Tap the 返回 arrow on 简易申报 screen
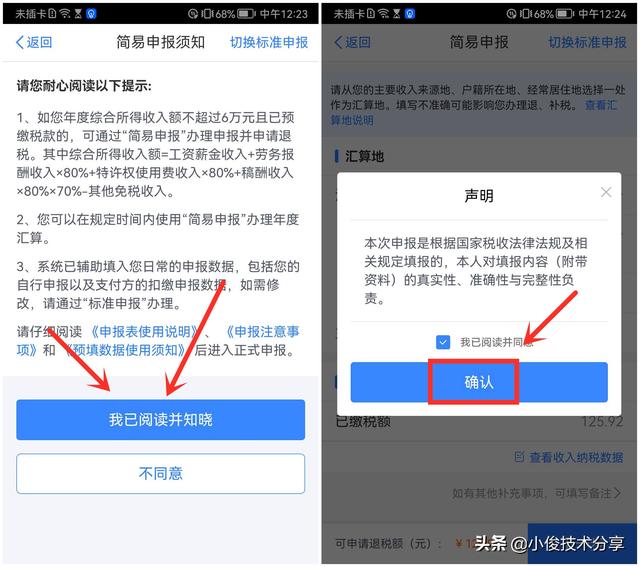640x567 pixels. (x=338, y=42)
